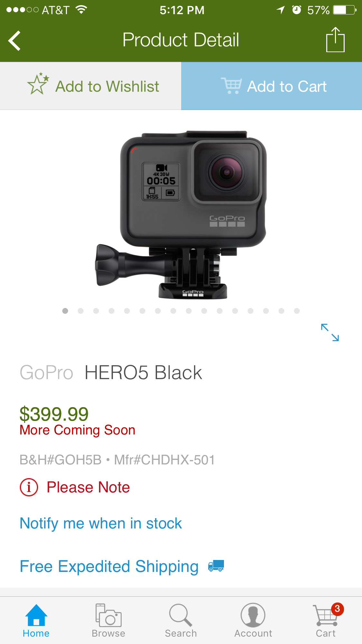Expand the product image to fullscreen
This screenshot has height=644, width=362.
coord(330,332)
